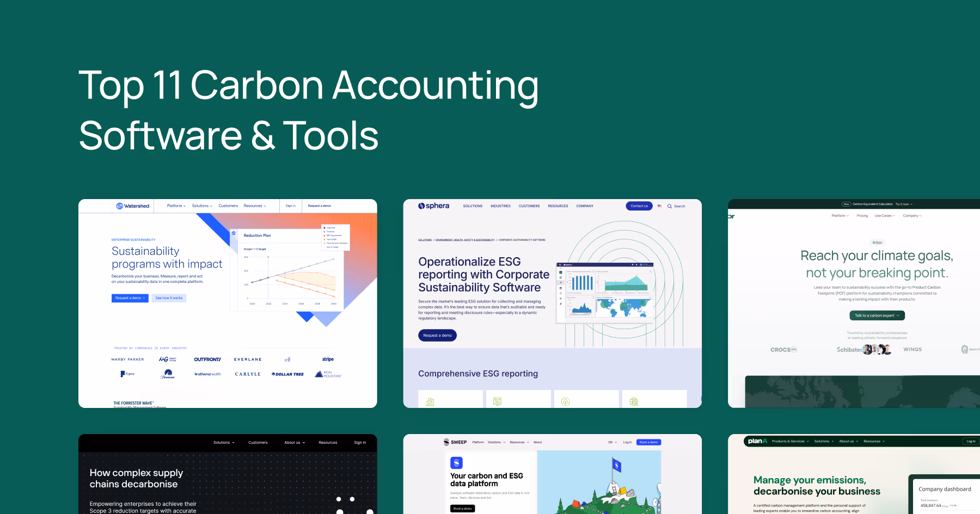This screenshot has height=514, width=980.
Task: Click the Sweep logo
Action: tap(455, 442)
